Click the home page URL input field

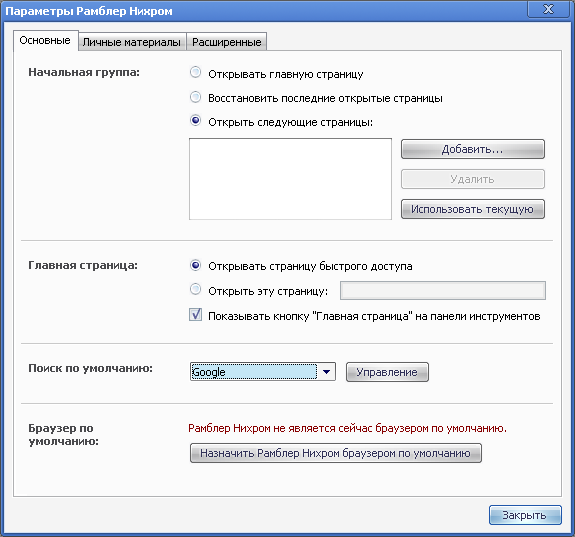click(443, 291)
